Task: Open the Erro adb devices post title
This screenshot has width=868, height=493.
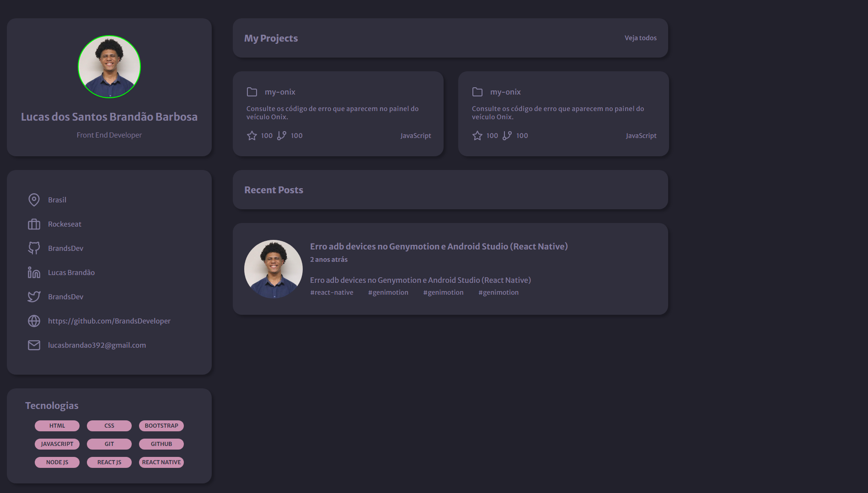Action: pos(439,246)
